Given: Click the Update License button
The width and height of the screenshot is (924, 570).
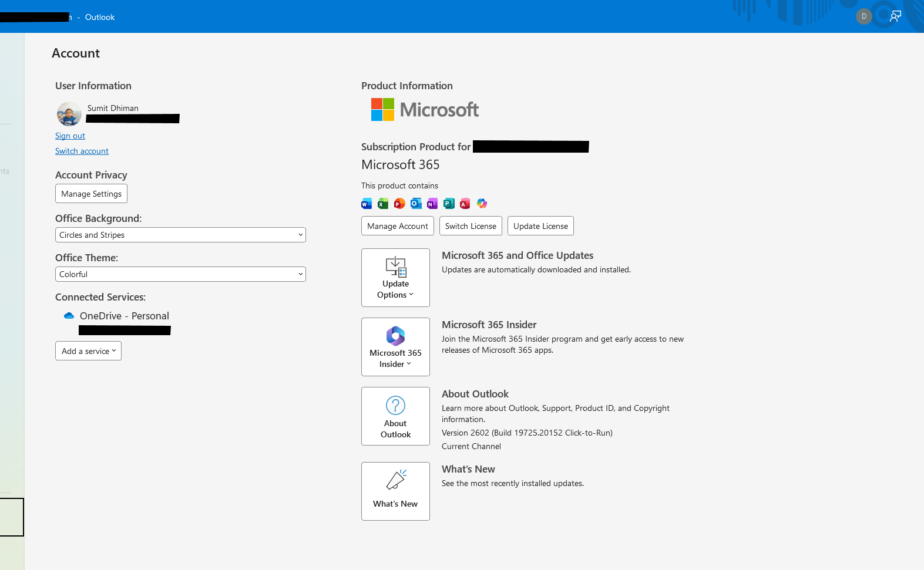Looking at the screenshot, I should click(540, 226).
